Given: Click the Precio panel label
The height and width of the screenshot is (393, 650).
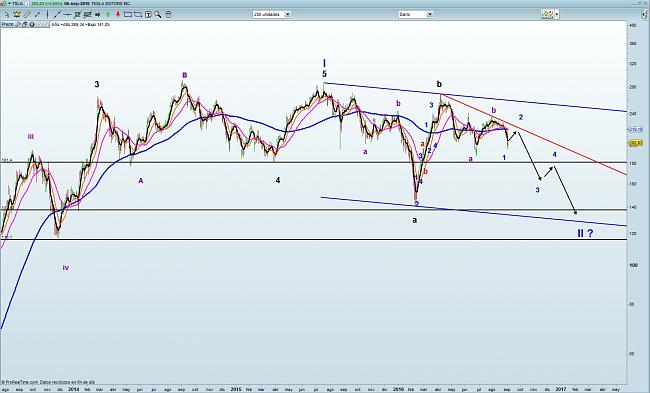Looking at the screenshot, I should [x=8, y=24].
